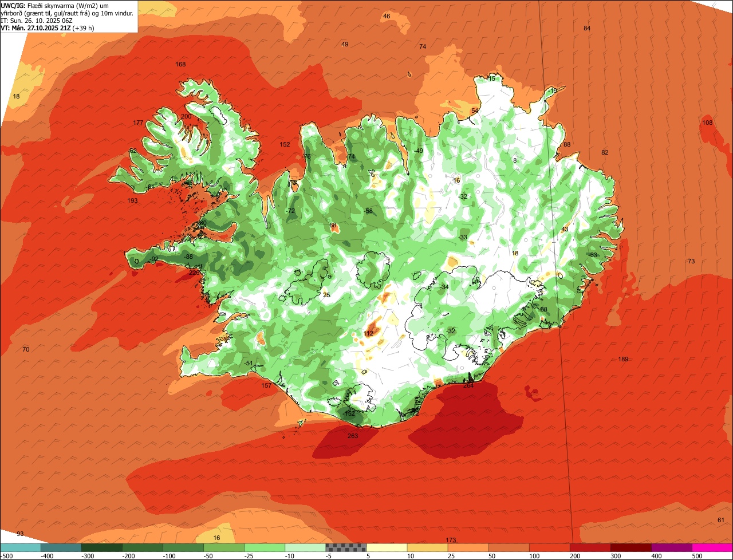Click the flux value 168 in the northwest sea
Screen dimensions: 733x560
[180, 64]
